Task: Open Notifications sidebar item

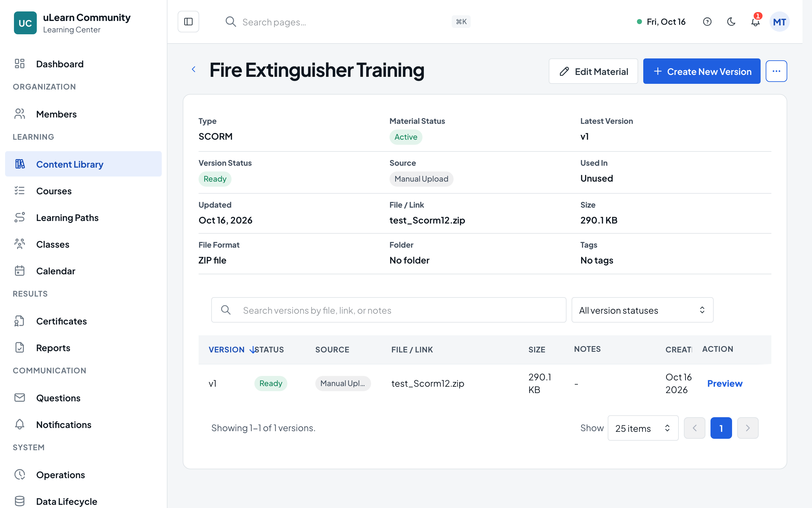Action: pyautogui.click(x=83, y=424)
